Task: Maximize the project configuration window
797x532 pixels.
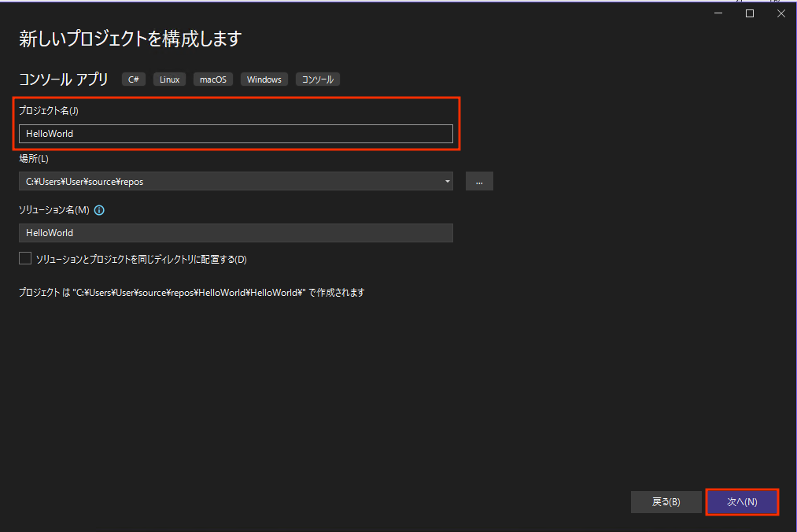Action: coord(750,13)
